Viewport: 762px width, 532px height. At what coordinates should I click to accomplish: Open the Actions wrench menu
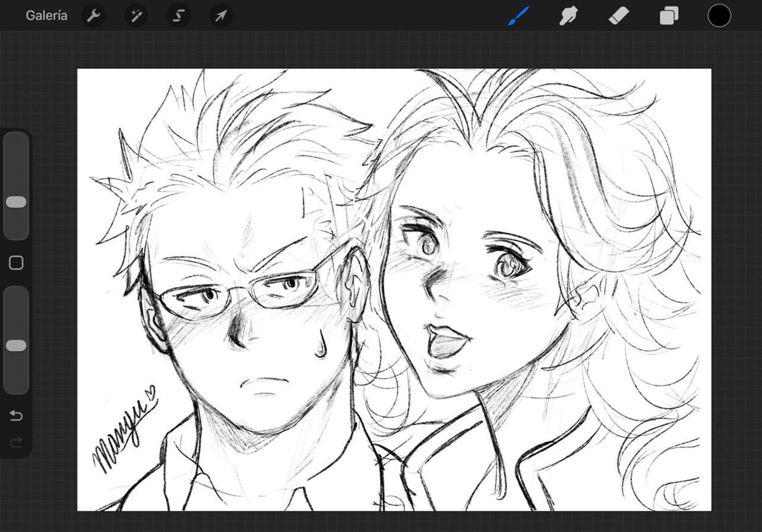tap(93, 16)
